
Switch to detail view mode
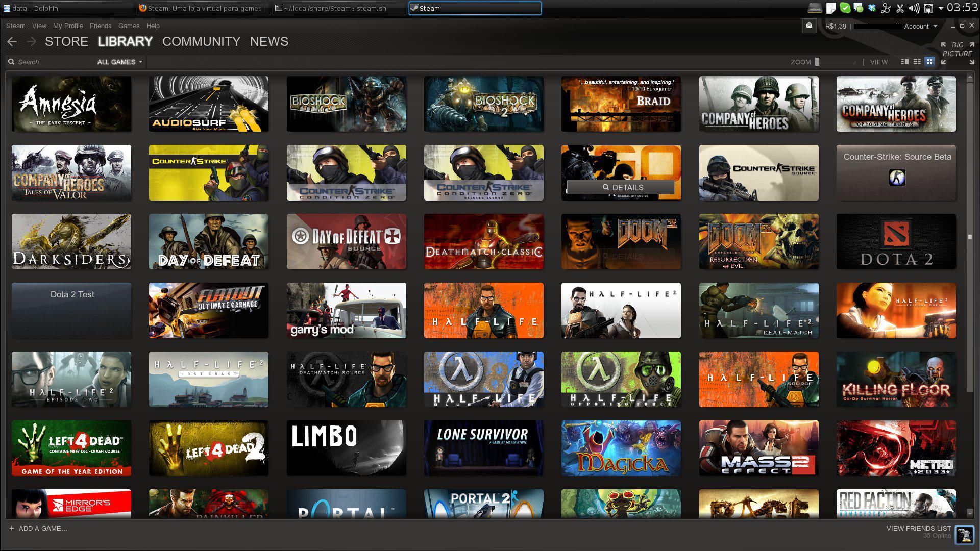click(904, 62)
